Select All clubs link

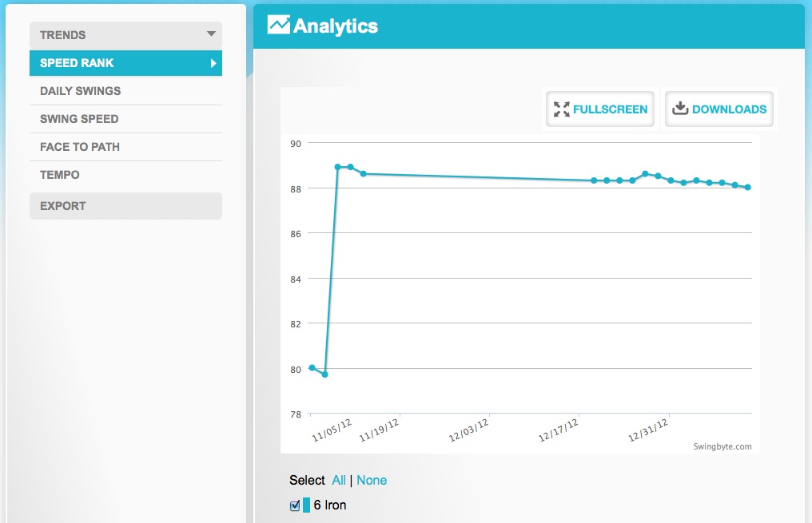(339, 480)
